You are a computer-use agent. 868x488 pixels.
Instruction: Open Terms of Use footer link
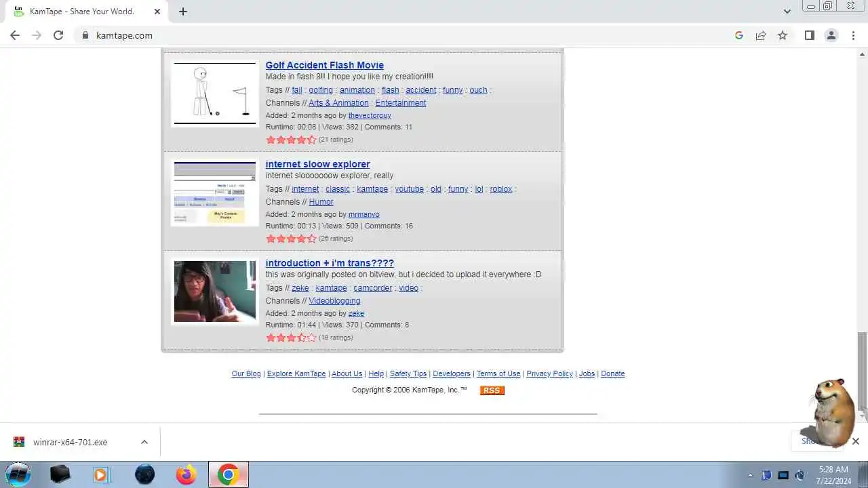(498, 374)
